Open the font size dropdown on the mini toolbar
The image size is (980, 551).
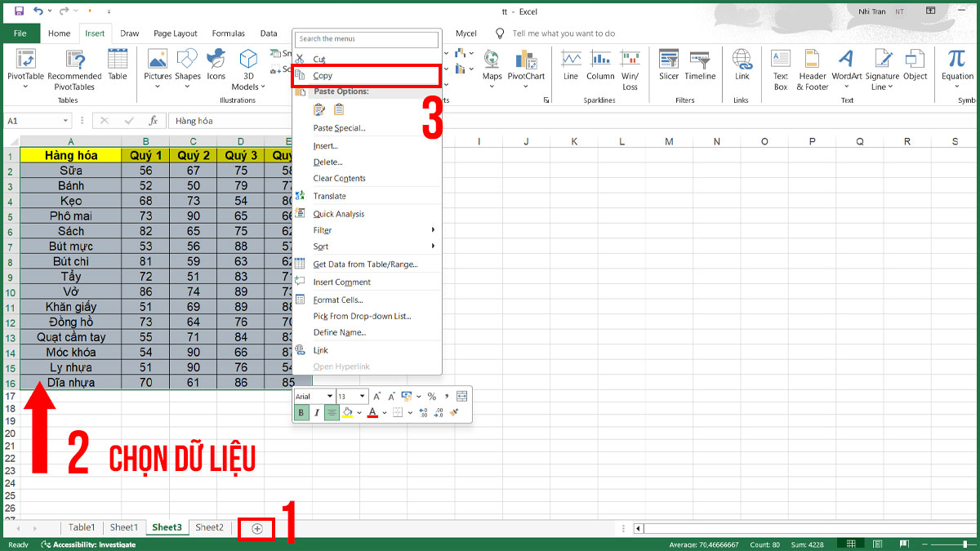362,396
